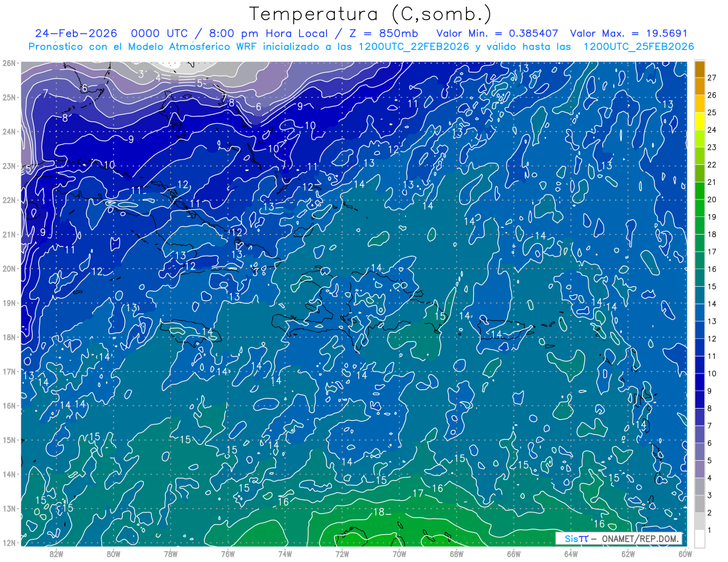Click the 72W longitude label
Screen dimensions: 728x562
coord(342,554)
